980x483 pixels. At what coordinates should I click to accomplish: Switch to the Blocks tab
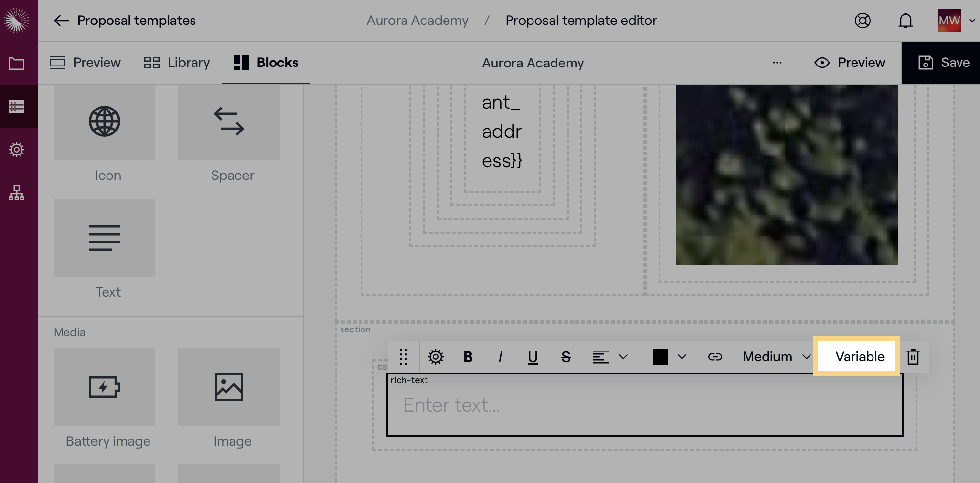point(266,63)
